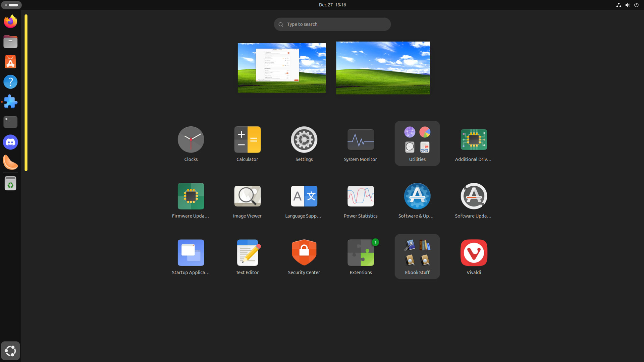Open Discord from the dock
The image size is (644, 362).
(x=10, y=142)
